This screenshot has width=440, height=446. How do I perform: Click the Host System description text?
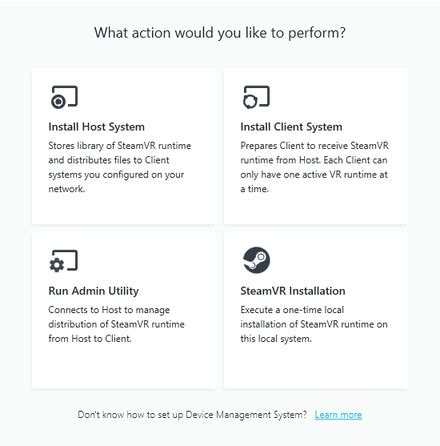click(x=120, y=167)
